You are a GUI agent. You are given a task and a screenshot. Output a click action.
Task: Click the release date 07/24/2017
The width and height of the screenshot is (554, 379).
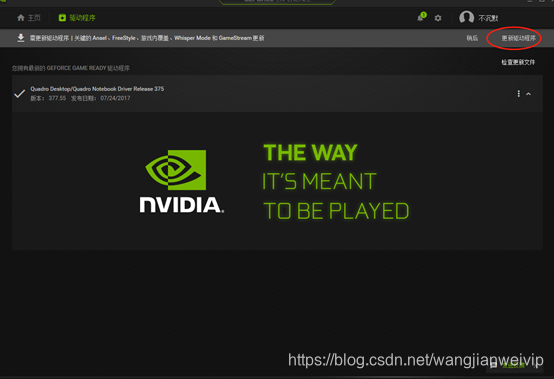pos(115,98)
